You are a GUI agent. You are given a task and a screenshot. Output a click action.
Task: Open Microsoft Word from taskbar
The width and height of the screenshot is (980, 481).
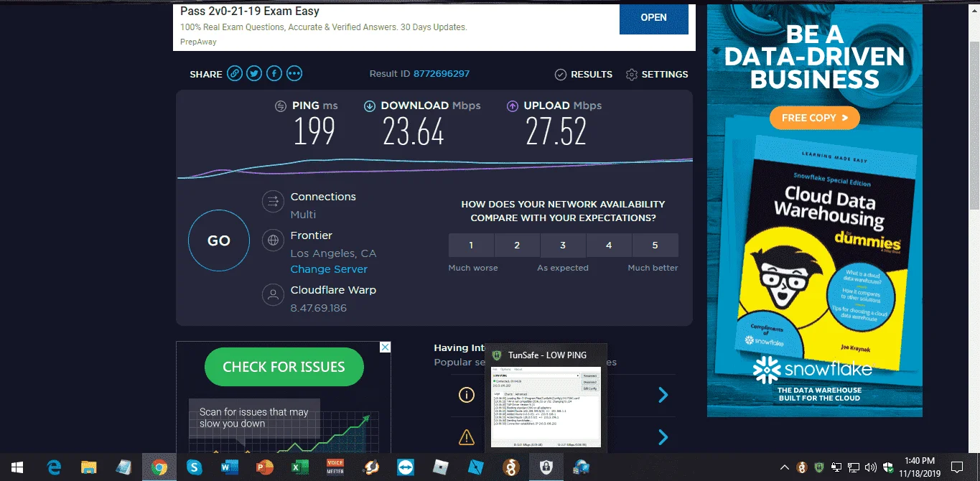click(x=229, y=467)
